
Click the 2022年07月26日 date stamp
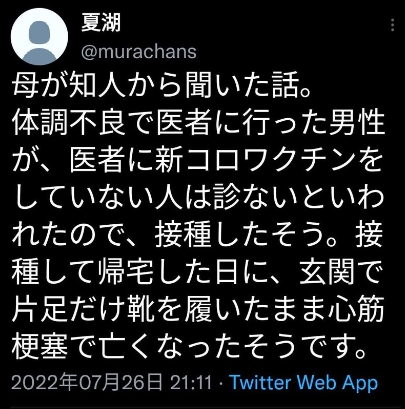click(x=87, y=382)
